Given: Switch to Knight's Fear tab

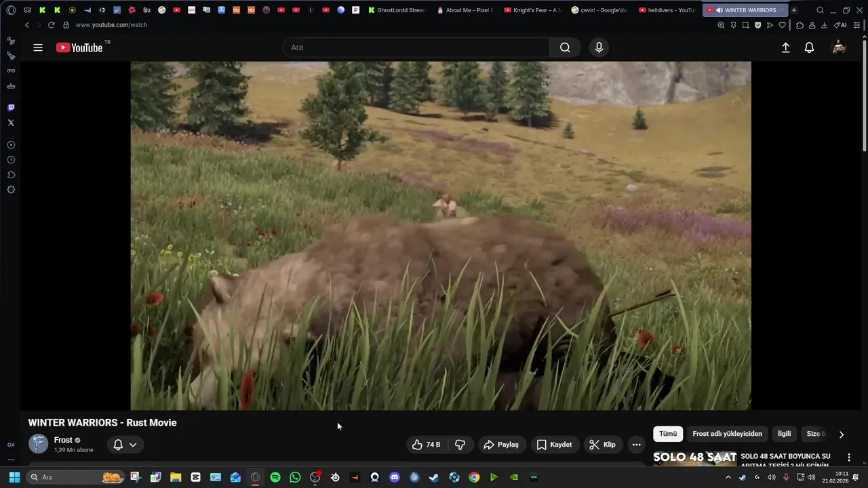Looking at the screenshot, I should pyautogui.click(x=532, y=10).
